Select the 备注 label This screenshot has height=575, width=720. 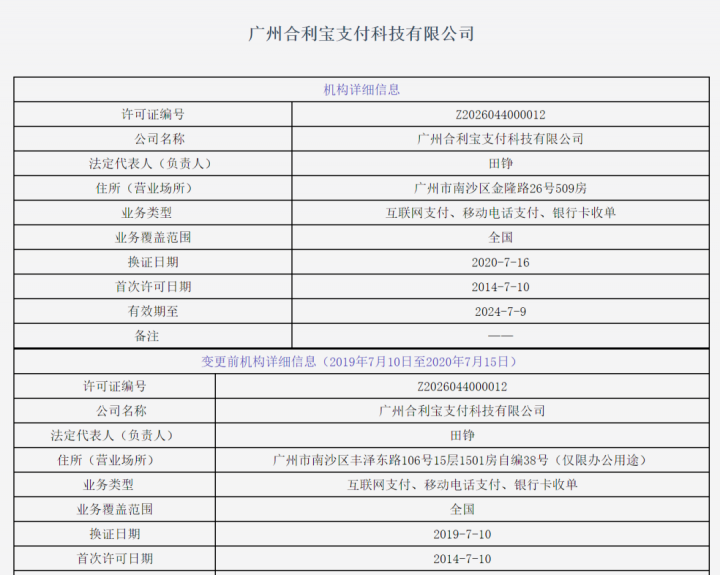146,336
